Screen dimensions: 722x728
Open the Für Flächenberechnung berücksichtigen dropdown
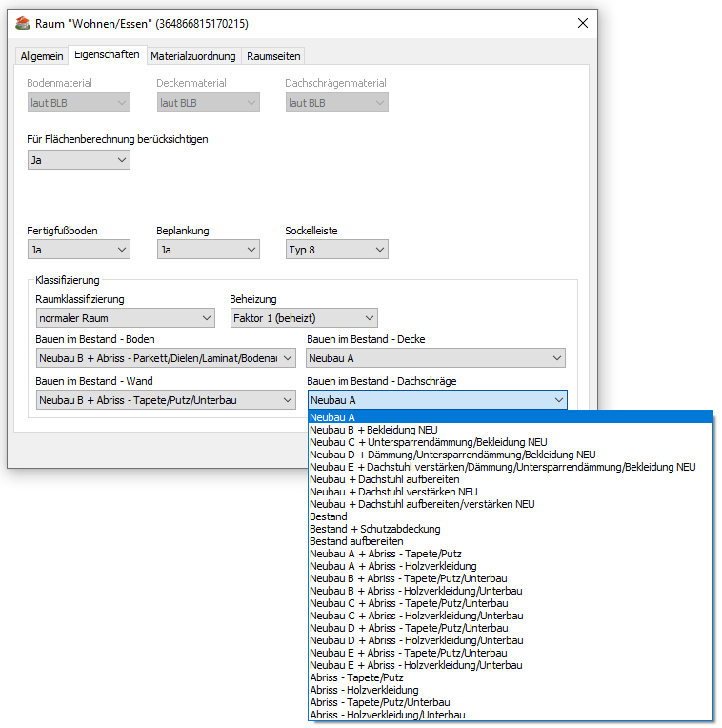point(79,160)
